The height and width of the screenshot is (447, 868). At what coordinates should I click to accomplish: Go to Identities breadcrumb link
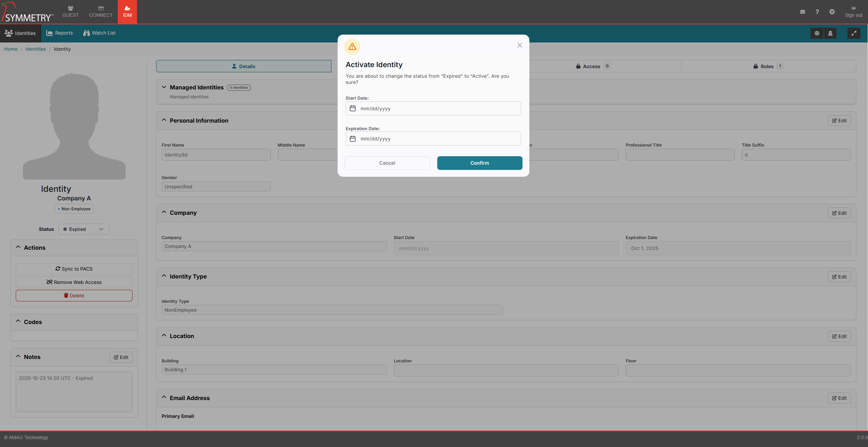pyautogui.click(x=36, y=49)
